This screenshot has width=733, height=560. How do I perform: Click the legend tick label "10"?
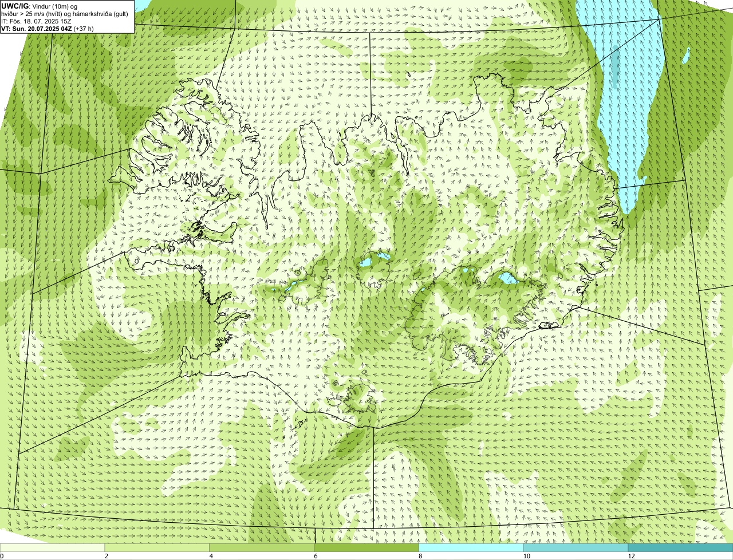click(x=526, y=556)
